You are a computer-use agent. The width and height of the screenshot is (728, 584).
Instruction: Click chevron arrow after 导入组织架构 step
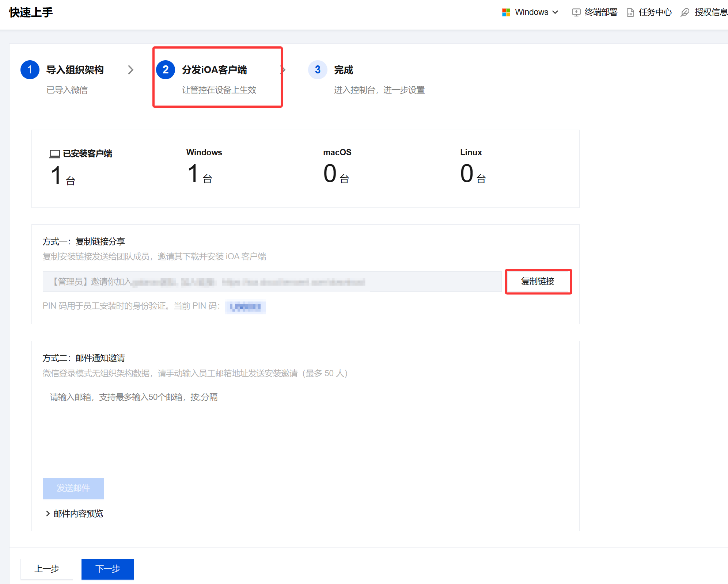tap(130, 70)
